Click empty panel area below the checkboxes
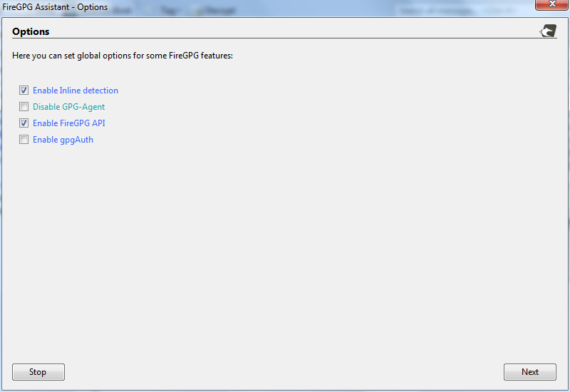Image resolution: width=570 pixels, height=392 pixels. click(x=285, y=249)
